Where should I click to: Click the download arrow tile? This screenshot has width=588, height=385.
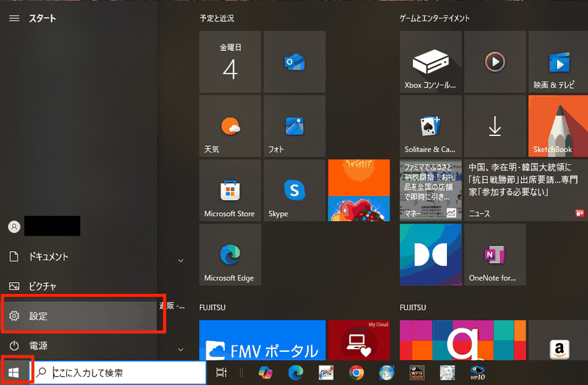[x=495, y=126]
